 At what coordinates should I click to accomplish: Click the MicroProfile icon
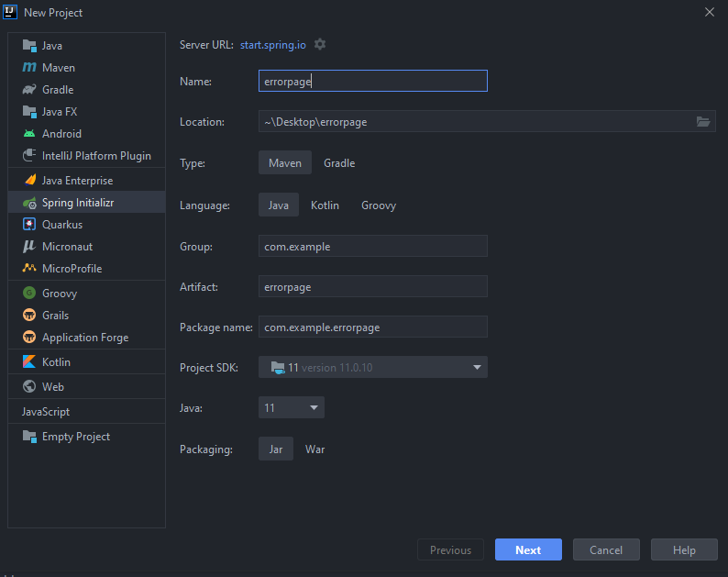click(x=29, y=268)
